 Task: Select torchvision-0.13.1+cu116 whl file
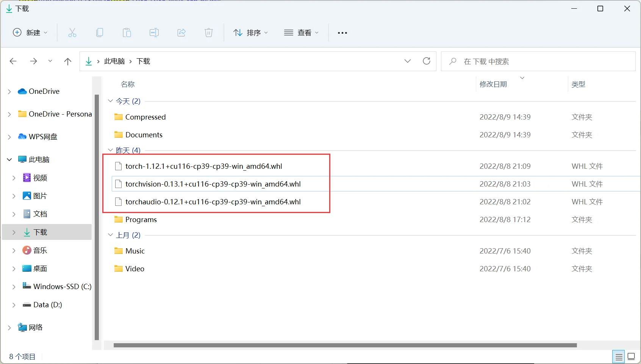coord(213,184)
